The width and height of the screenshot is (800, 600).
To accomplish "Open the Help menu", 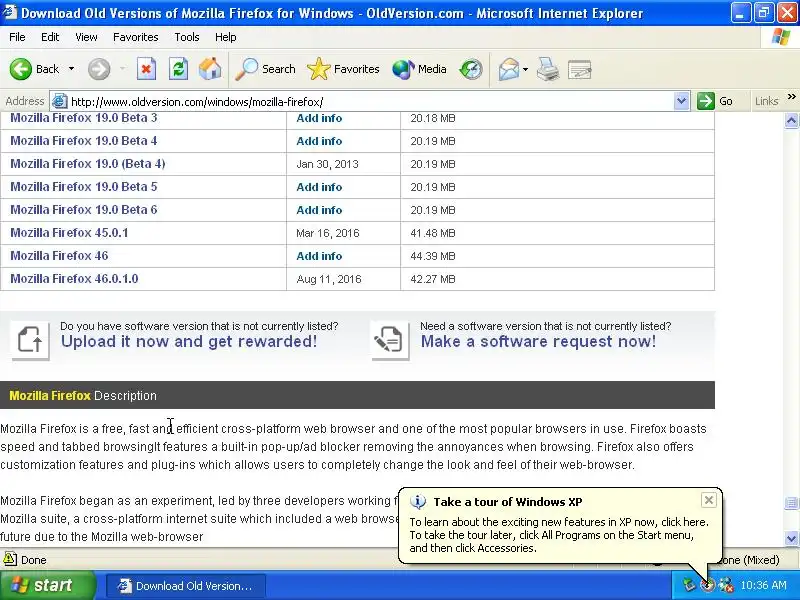I will 226,37.
